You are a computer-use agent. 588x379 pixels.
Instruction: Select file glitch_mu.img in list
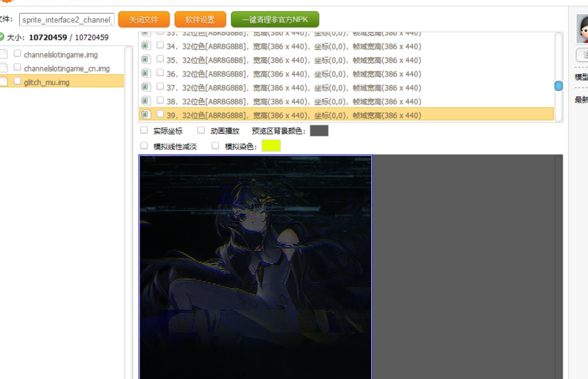click(x=47, y=82)
